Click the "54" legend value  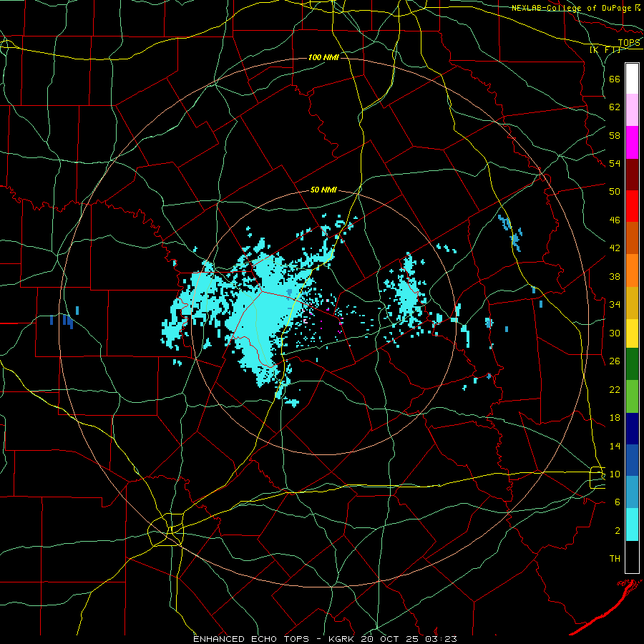(x=615, y=163)
